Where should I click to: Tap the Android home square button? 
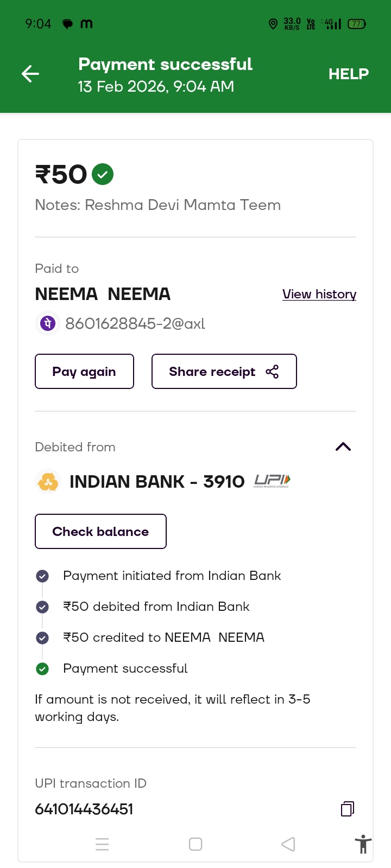[x=195, y=844]
